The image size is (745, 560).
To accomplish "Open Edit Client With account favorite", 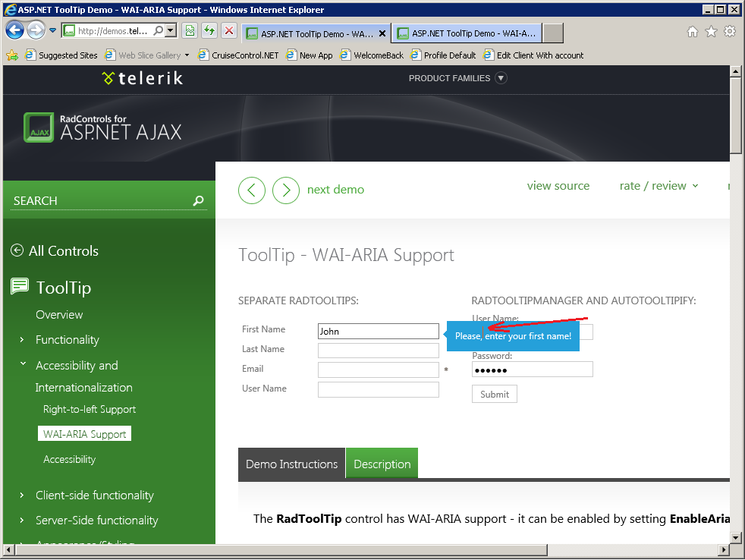I will click(x=533, y=55).
